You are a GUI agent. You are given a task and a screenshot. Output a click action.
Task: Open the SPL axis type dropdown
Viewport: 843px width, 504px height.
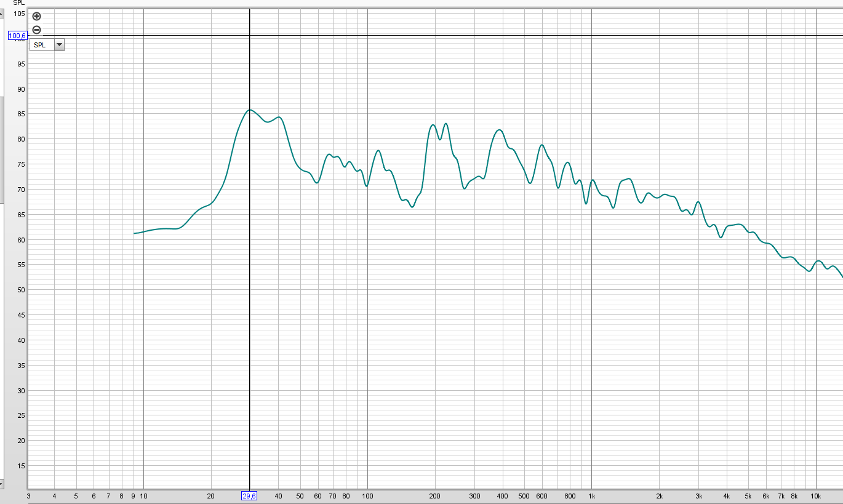[59, 45]
